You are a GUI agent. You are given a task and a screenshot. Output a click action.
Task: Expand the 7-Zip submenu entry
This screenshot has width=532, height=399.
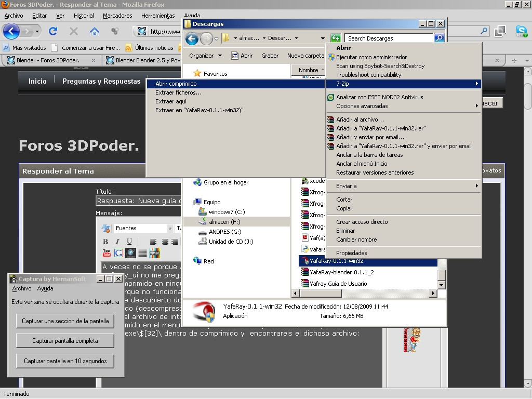(403, 84)
